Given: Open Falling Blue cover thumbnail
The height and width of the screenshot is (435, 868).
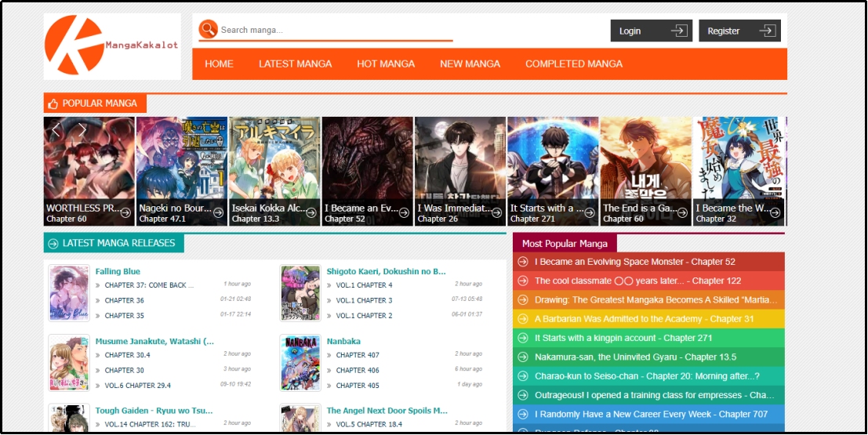Looking at the screenshot, I should click(69, 293).
